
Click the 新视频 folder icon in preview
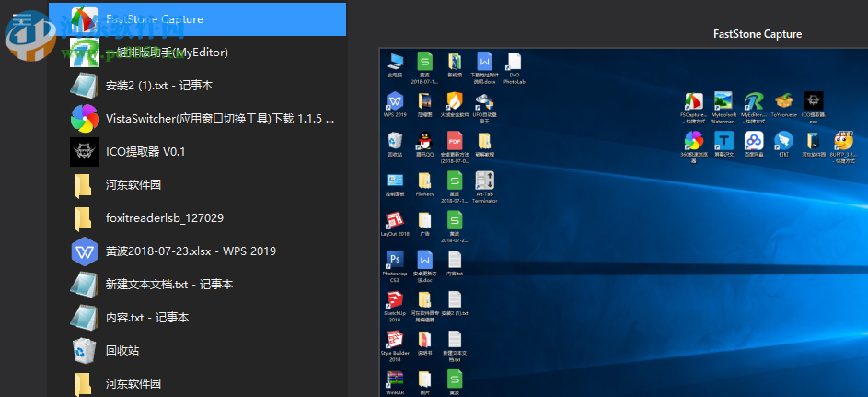point(455,61)
